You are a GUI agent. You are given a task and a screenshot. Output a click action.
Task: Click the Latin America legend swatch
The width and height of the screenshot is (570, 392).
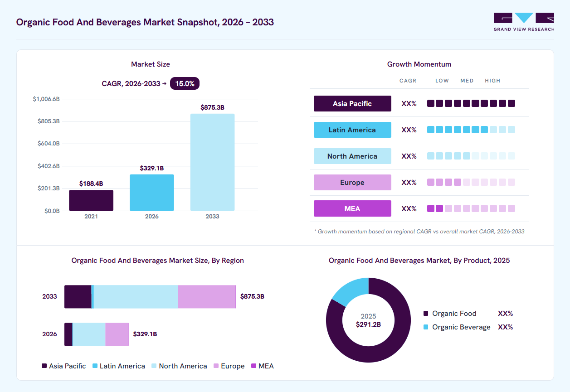(x=95, y=366)
